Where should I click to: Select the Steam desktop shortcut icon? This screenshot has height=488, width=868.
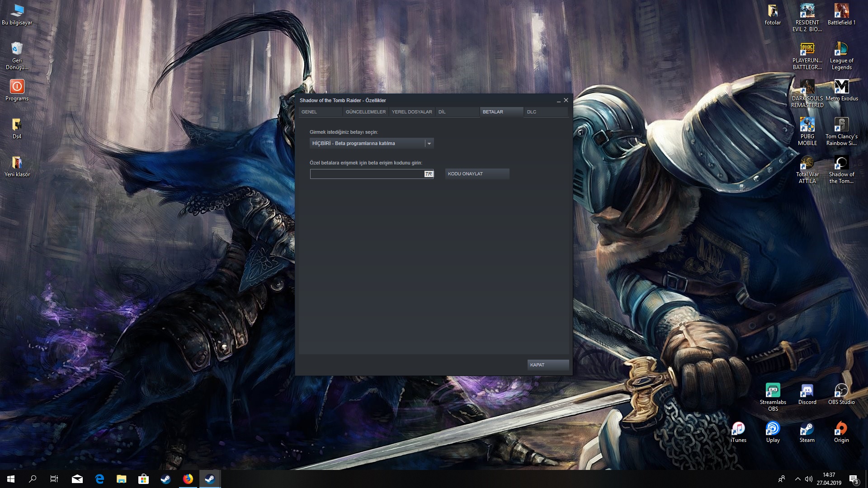coord(807,432)
